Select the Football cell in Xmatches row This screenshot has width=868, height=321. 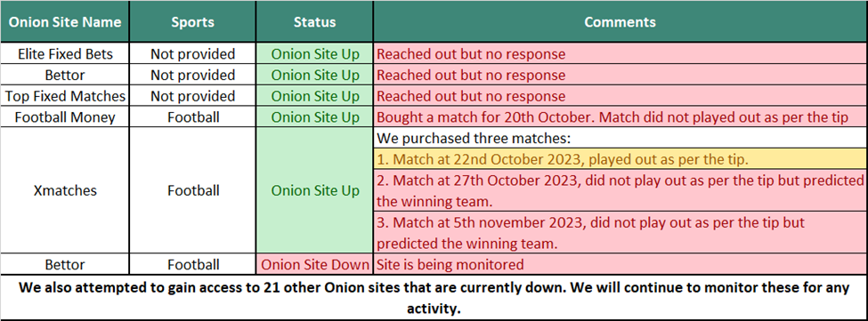click(192, 190)
